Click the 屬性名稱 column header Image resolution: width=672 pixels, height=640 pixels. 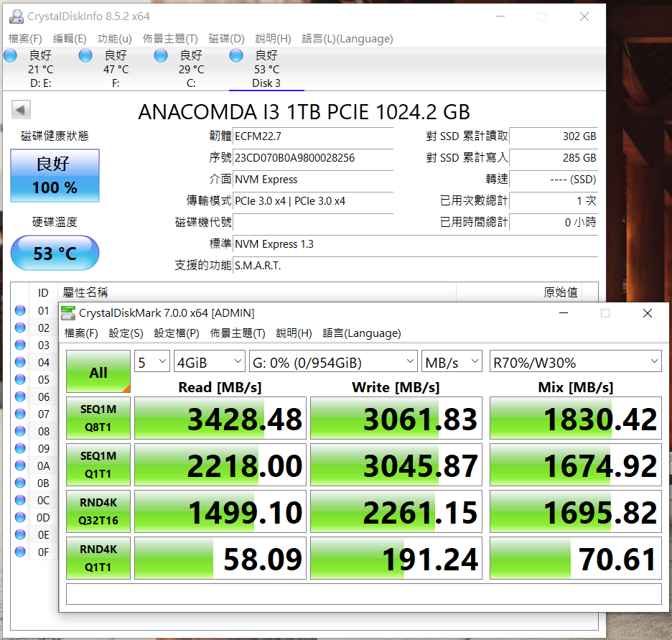pyautogui.click(x=257, y=292)
